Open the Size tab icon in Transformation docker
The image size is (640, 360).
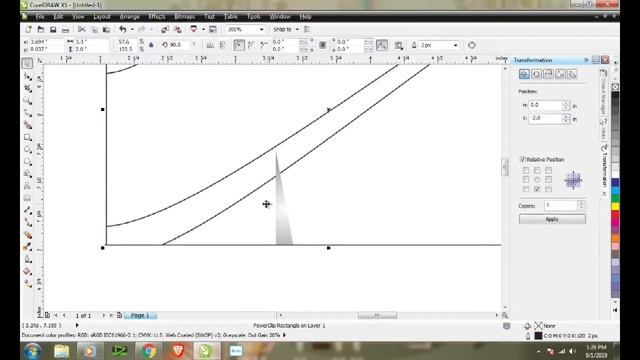point(560,74)
